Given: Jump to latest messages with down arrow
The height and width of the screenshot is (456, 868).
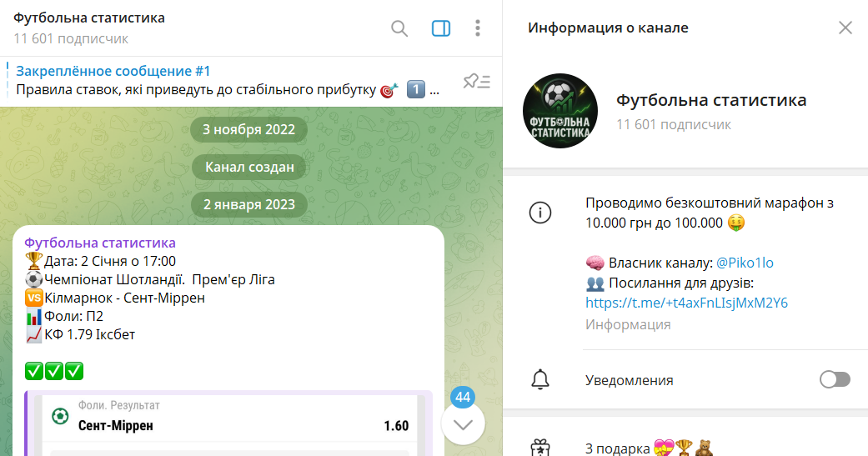Looking at the screenshot, I should (463, 423).
